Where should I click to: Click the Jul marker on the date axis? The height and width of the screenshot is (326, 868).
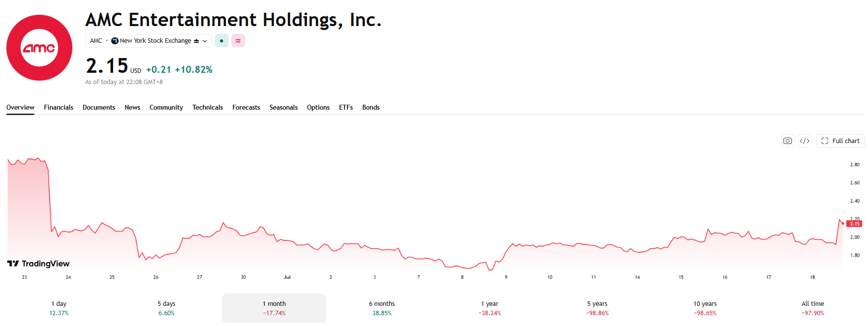[287, 277]
